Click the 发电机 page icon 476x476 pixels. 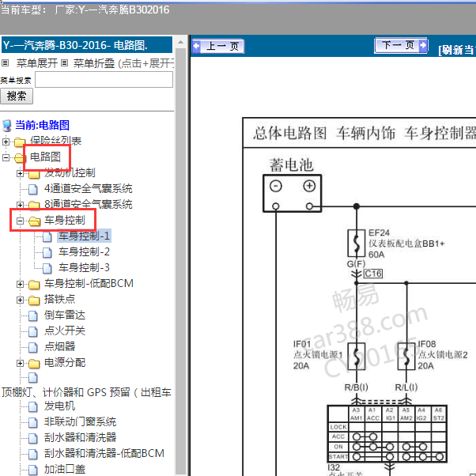point(33,407)
